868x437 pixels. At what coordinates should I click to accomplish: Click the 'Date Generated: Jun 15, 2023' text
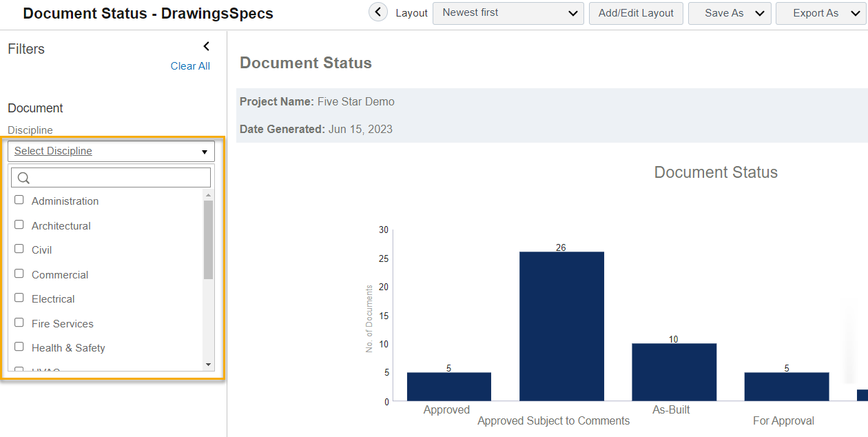(x=316, y=130)
